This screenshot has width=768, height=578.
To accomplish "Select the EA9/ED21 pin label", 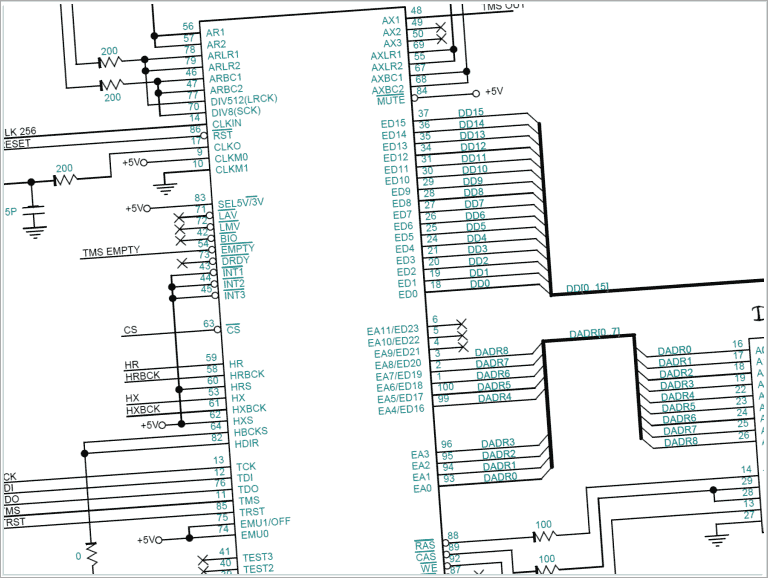I will [x=397, y=353].
